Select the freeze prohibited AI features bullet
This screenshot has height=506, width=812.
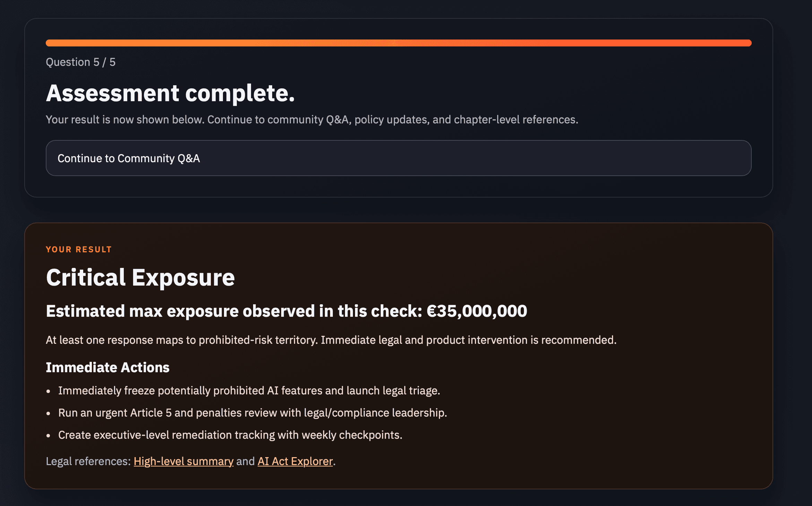[249, 390]
